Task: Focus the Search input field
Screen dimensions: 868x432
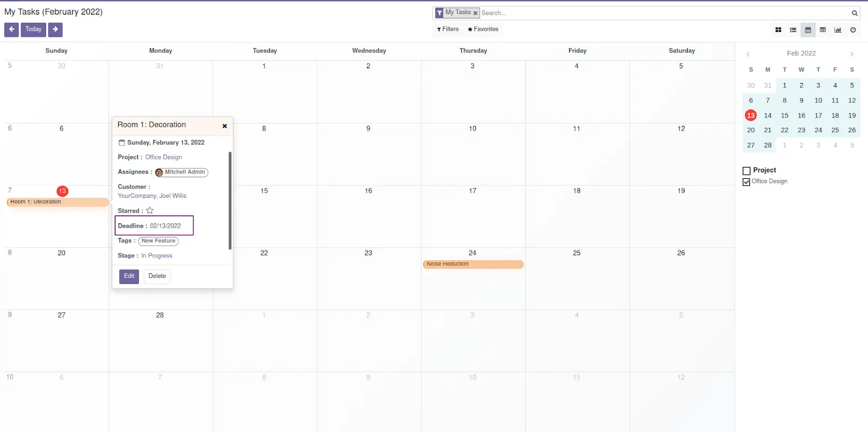Action: click(665, 13)
